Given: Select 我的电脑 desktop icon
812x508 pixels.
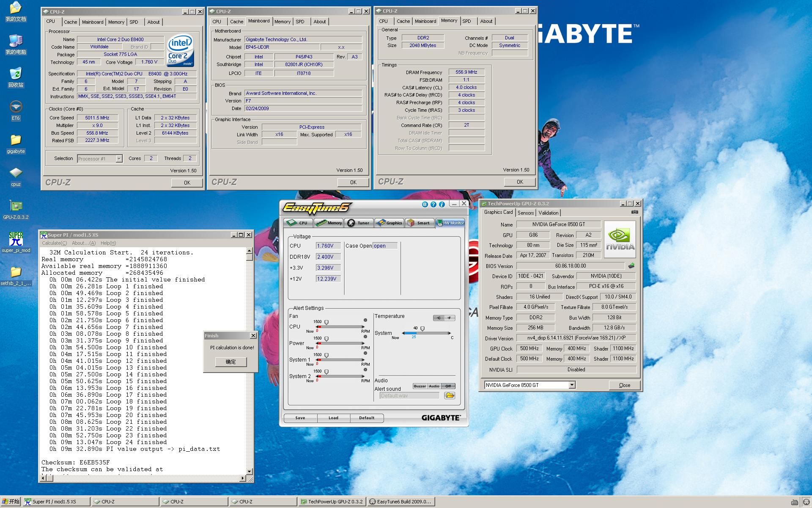Looking at the screenshot, I should coord(16,44).
